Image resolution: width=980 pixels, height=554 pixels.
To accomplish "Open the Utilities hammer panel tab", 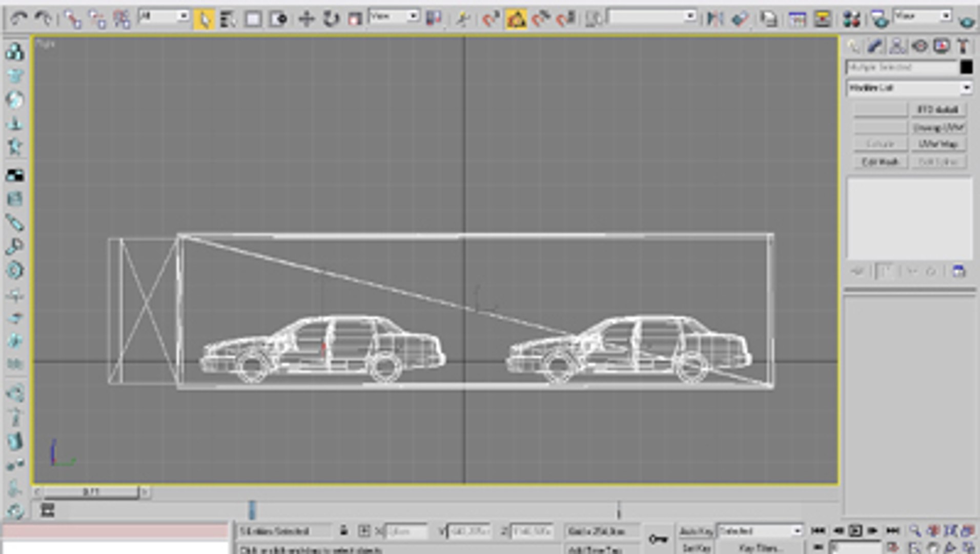I will 963,46.
